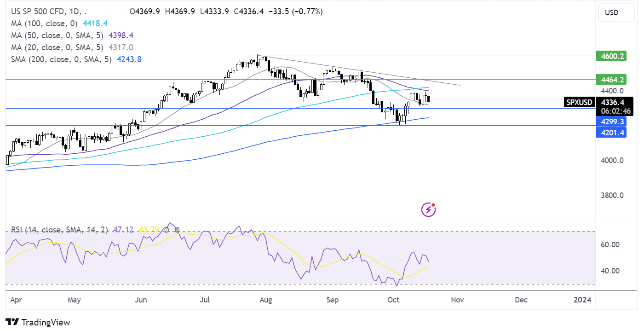Click the 2024 label on time axis
Screen dimensions: 644x331
pyautogui.click(x=582, y=300)
